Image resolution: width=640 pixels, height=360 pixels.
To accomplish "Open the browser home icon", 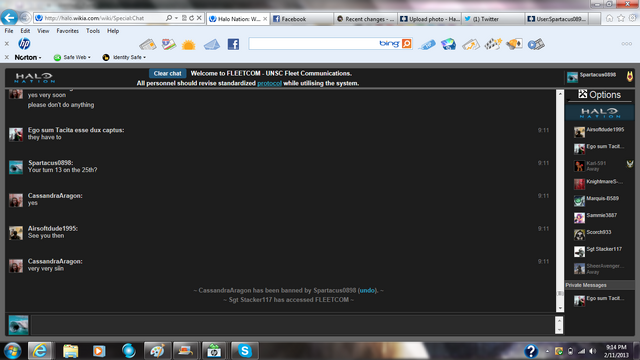I will pyautogui.click(x=609, y=18).
